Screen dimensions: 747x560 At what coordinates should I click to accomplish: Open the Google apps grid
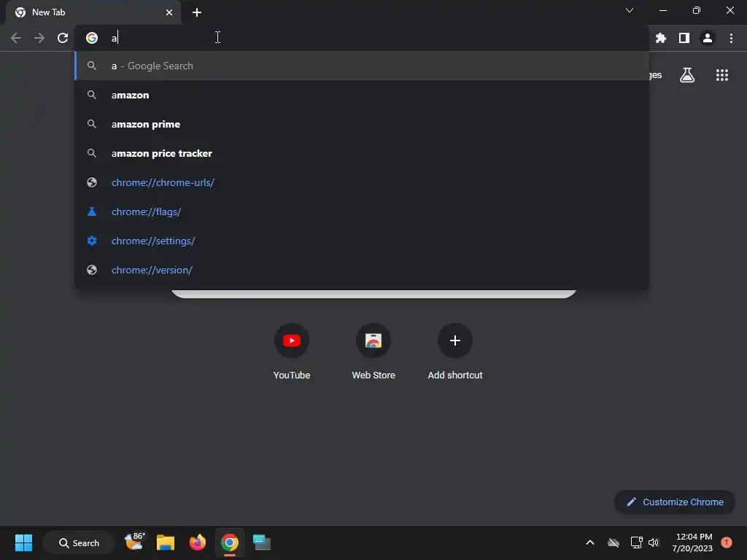(721, 75)
